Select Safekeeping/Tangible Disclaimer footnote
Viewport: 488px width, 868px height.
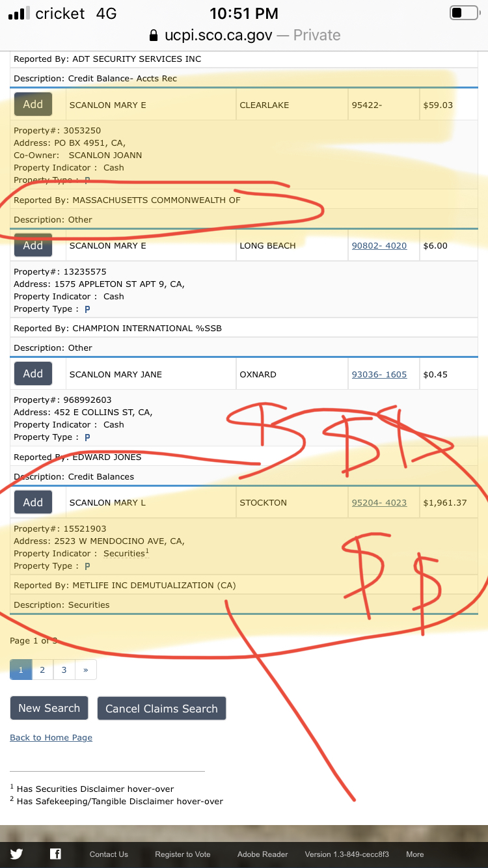pos(116,801)
